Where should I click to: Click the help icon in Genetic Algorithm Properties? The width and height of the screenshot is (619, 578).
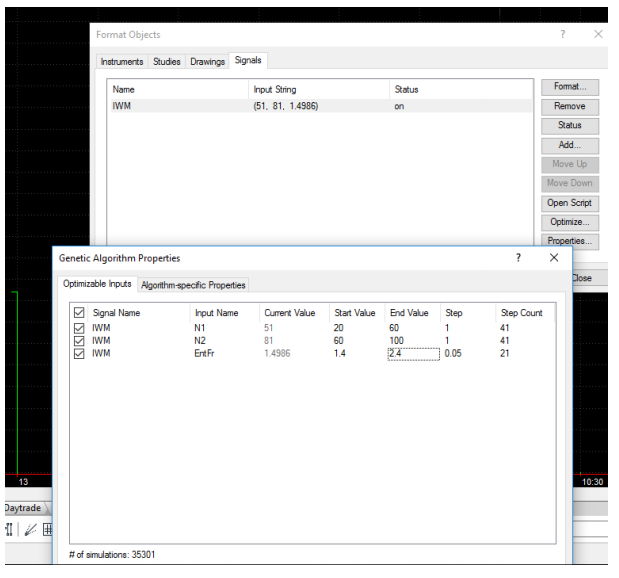518,258
